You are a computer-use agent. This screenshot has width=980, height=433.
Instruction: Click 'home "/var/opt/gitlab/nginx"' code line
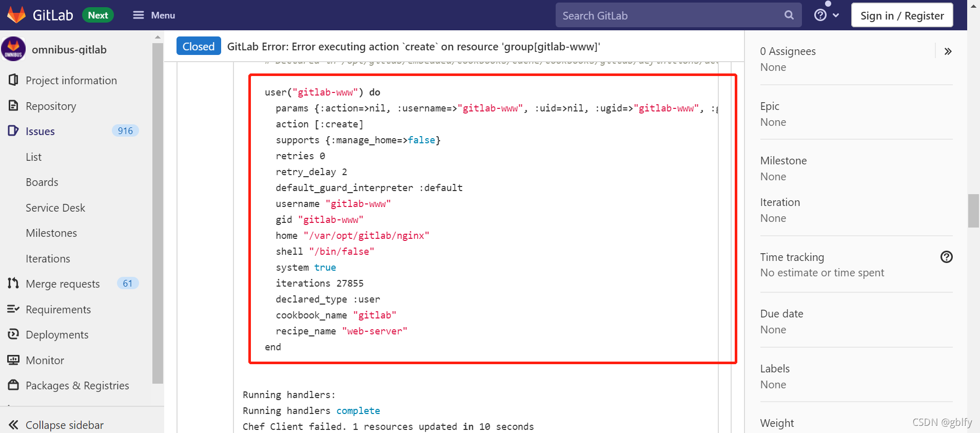[x=352, y=236]
